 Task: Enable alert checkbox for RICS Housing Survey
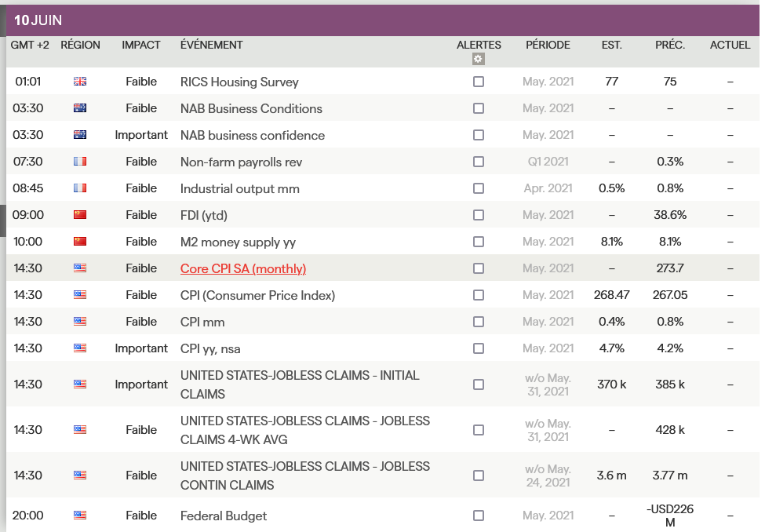(x=479, y=82)
